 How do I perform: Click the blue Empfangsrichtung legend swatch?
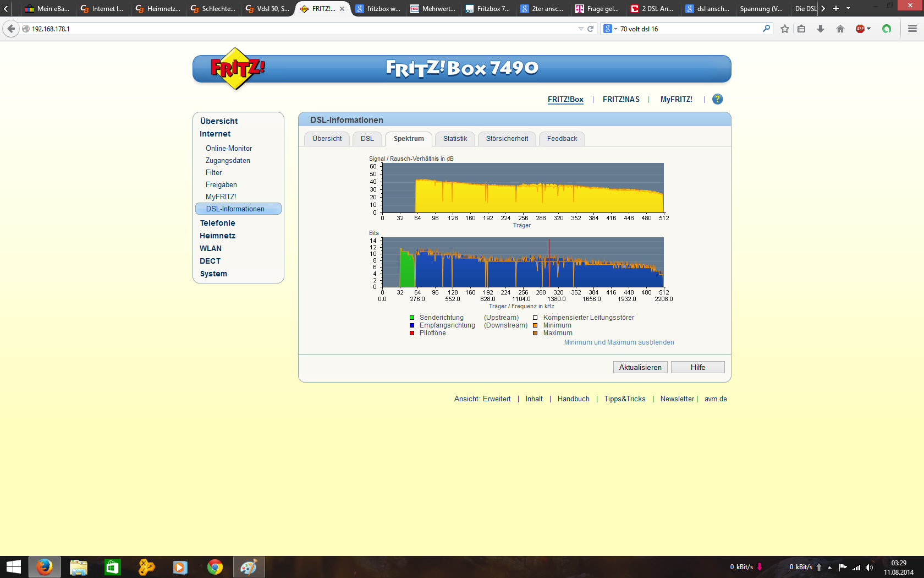coord(412,325)
